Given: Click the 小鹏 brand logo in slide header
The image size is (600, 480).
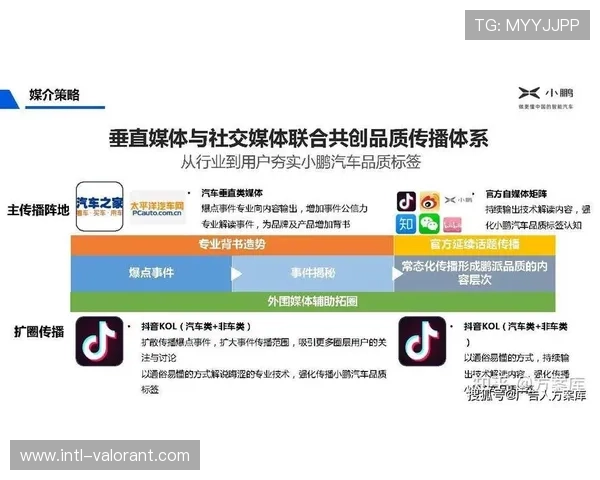Looking at the screenshot, I should pos(546,93).
